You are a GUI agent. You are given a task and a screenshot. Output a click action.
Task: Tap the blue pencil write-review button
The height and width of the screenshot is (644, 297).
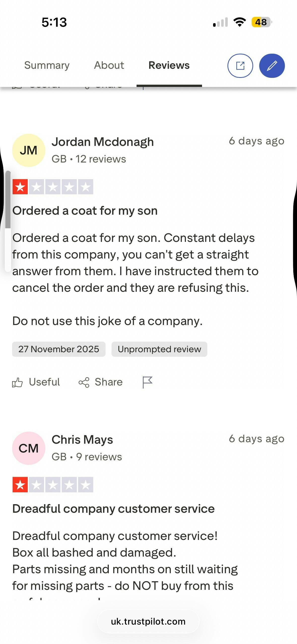click(272, 66)
